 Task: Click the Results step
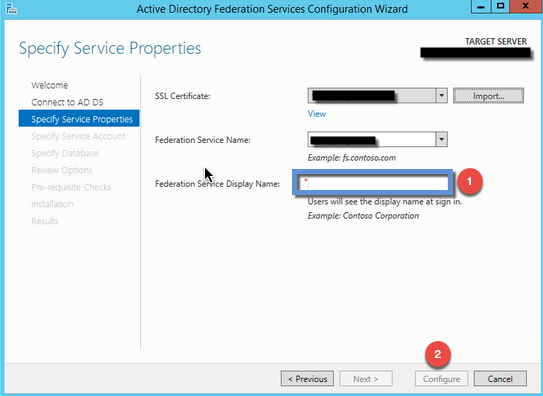point(45,221)
